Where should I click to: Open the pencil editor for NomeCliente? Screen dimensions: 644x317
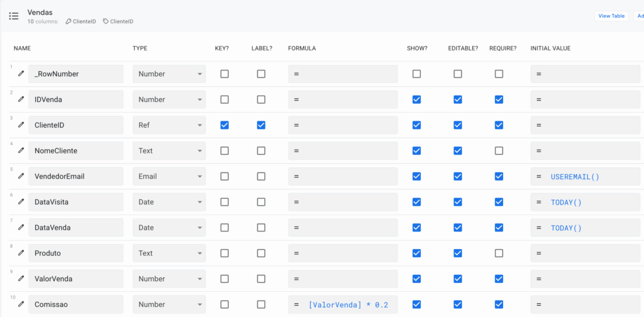[21, 151]
